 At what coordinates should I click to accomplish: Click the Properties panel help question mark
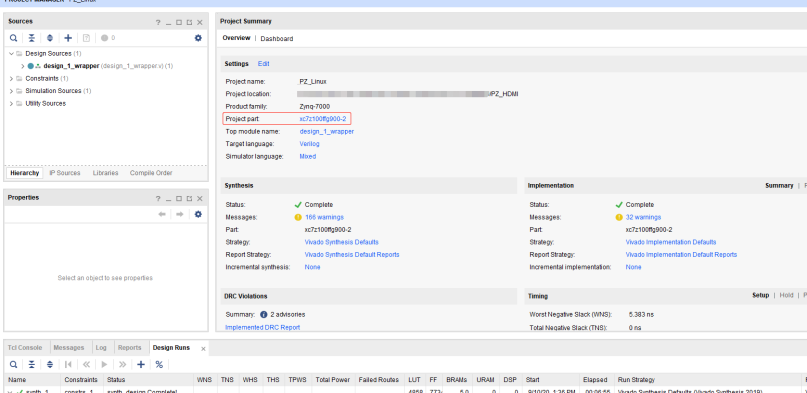point(158,199)
